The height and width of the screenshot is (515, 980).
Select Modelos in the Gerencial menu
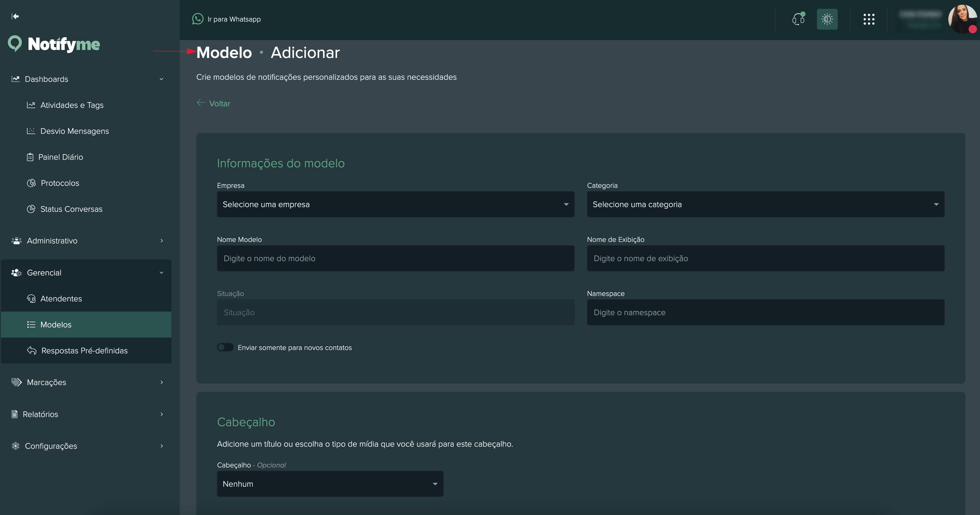pyautogui.click(x=56, y=324)
